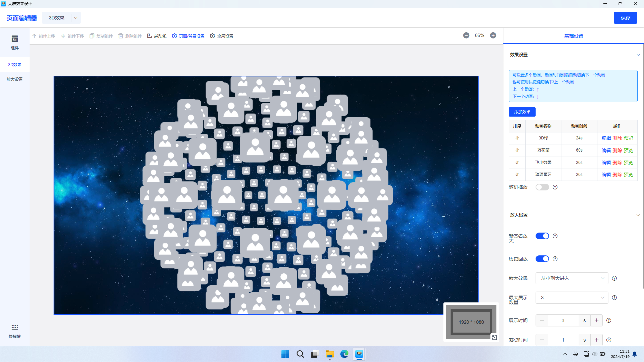Increase 展示时间 with plus stepper
The width and height of the screenshot is (644, 362).
(x=597, y=321)
